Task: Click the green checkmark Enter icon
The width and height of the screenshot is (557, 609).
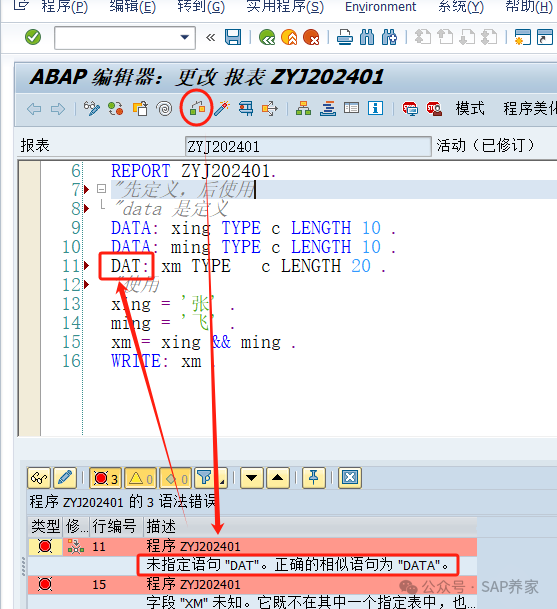Action: pos(33,37)
